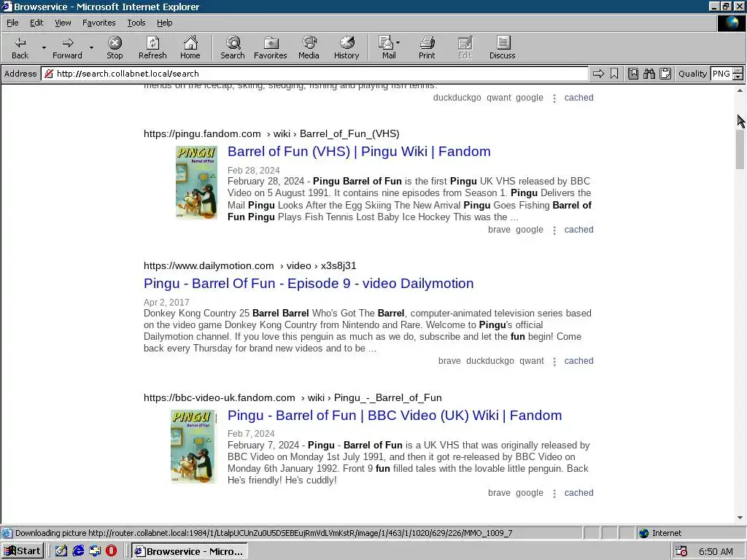Open the Favorites toolbar pane

coord(270,47)
